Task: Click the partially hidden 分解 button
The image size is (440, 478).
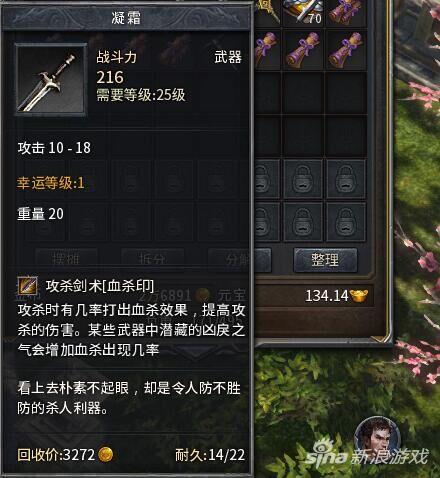Action: (239, 259)
